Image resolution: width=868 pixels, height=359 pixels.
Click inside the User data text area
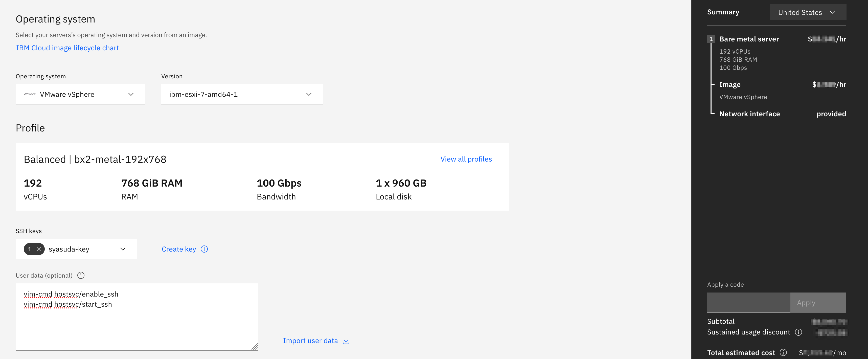tap(136, 324)
